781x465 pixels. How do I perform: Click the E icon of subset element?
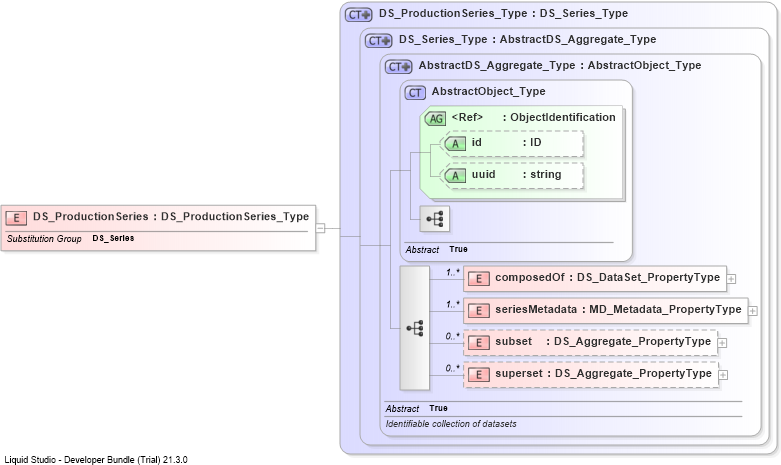(479, 343)
